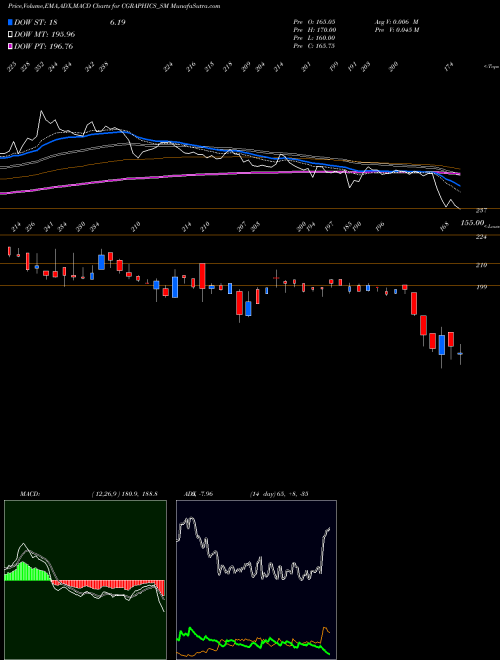Click the magenta DOW PT legend swatch
This screenshot has width=500, height=660.
pos(11,46)
